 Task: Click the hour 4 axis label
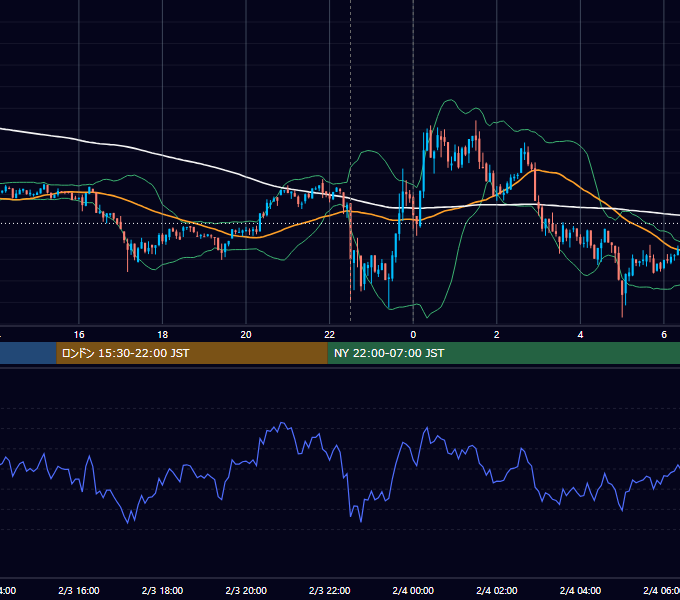580,335
